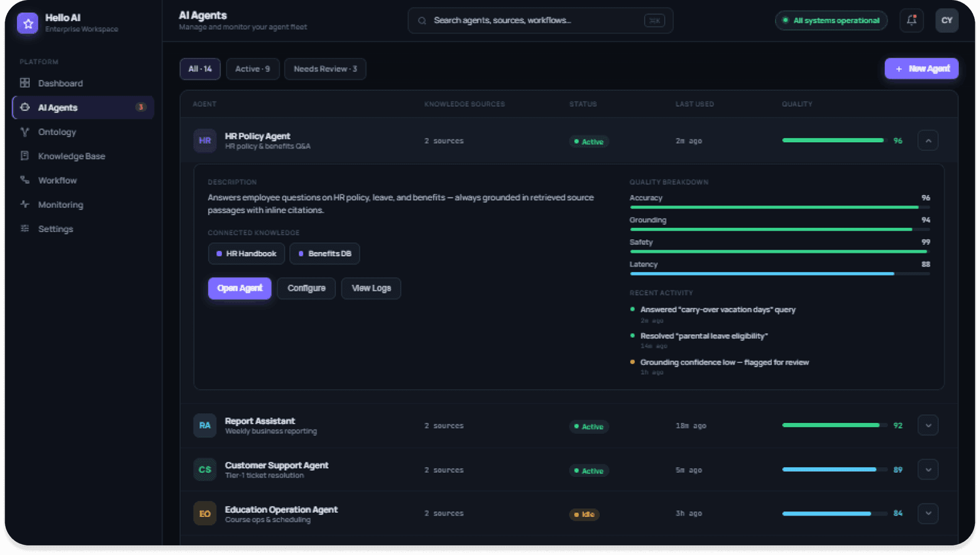The height and width of the screenshot is (555, 980).
Task: Click the Open Agent button
Action: click(239, 288)
